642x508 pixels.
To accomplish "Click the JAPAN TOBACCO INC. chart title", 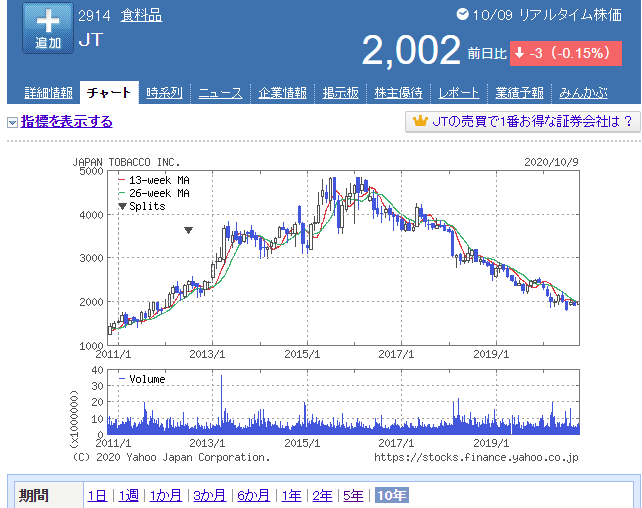I will pyautogui.click(x=127, y=163).
